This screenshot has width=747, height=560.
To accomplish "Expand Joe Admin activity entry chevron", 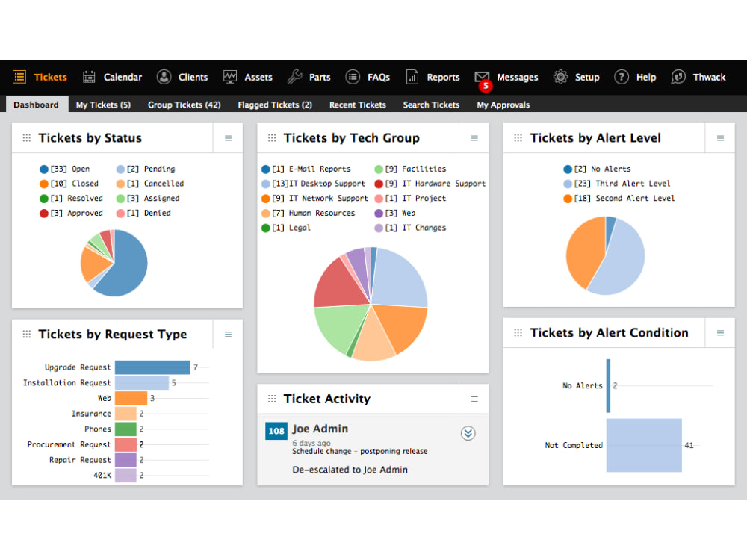I will pyautogui.click(x=468, y=433).
